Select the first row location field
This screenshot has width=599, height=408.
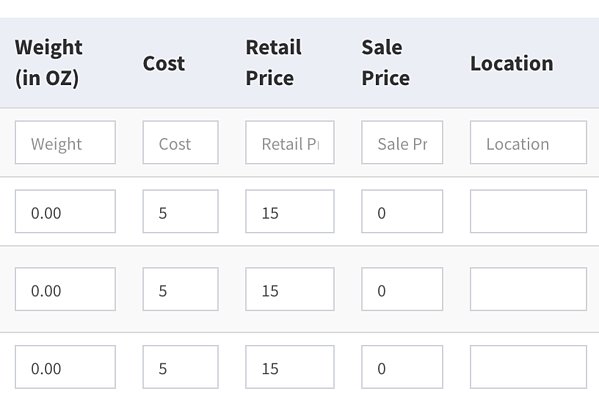528,211
